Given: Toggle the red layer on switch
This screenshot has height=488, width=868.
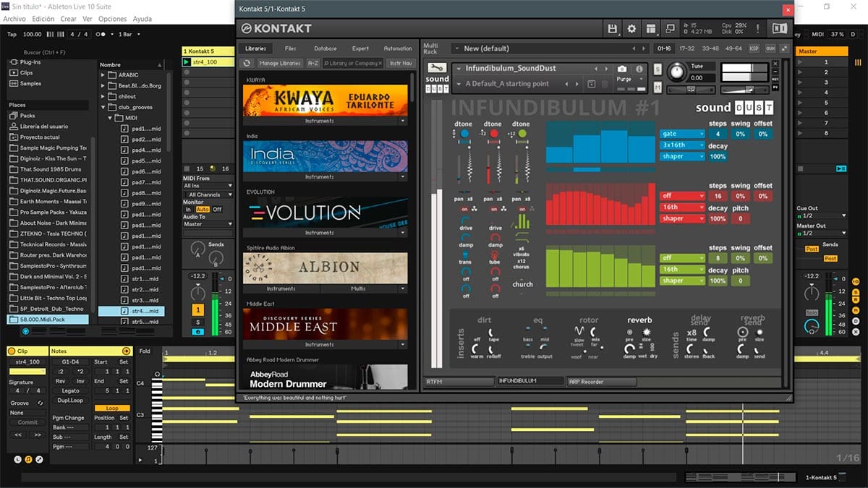Looking at the screenshot, I should coord(495,210).
